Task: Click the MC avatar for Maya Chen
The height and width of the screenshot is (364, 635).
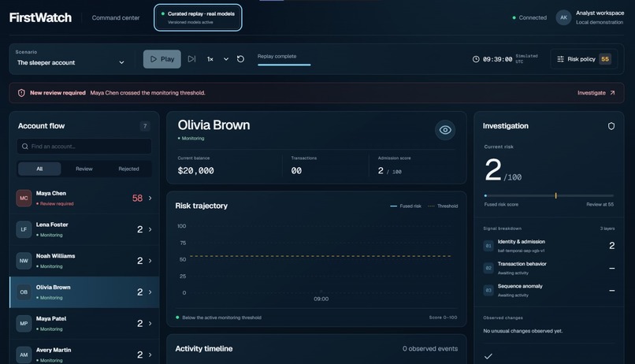Action: 24,198
